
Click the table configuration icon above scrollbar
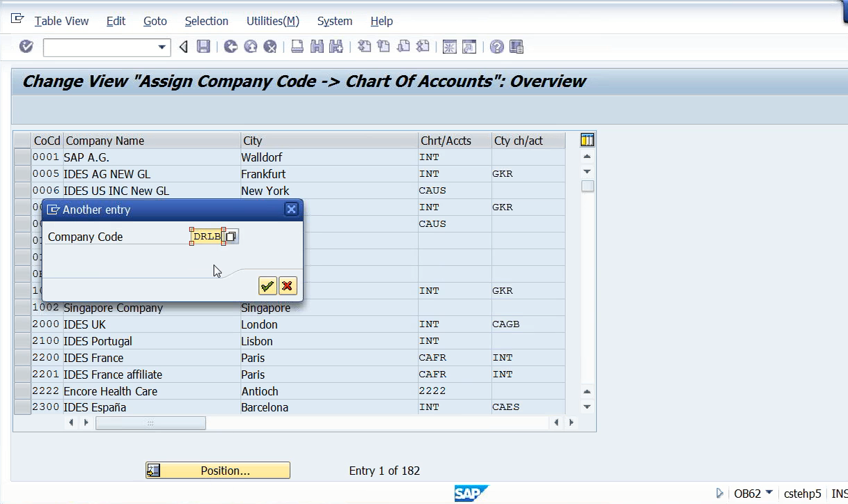click(x=587, y=140)
